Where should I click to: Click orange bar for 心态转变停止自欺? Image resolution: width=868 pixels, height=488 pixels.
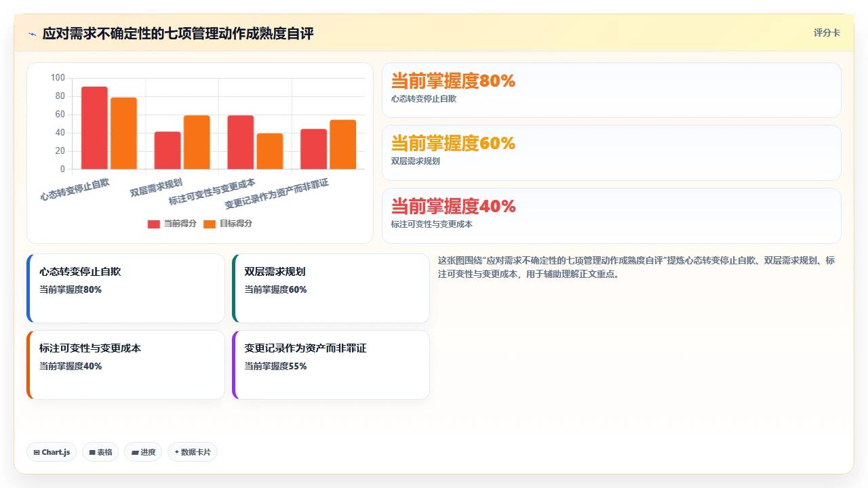coord(123,133)
